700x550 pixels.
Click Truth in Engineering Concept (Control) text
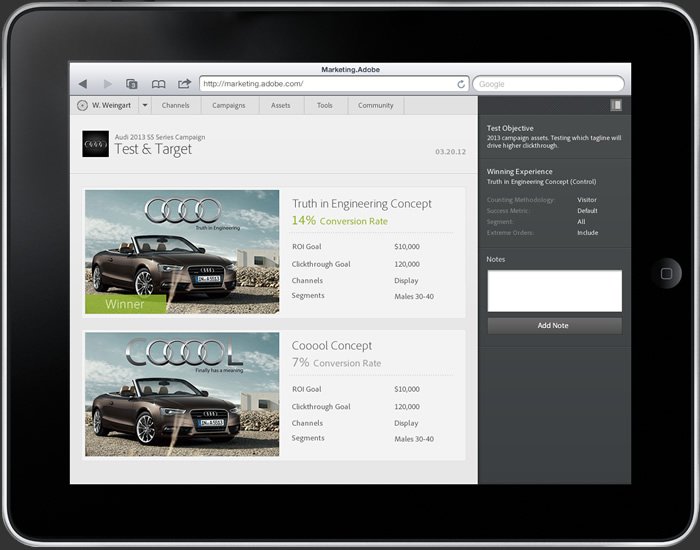point(541,182)
